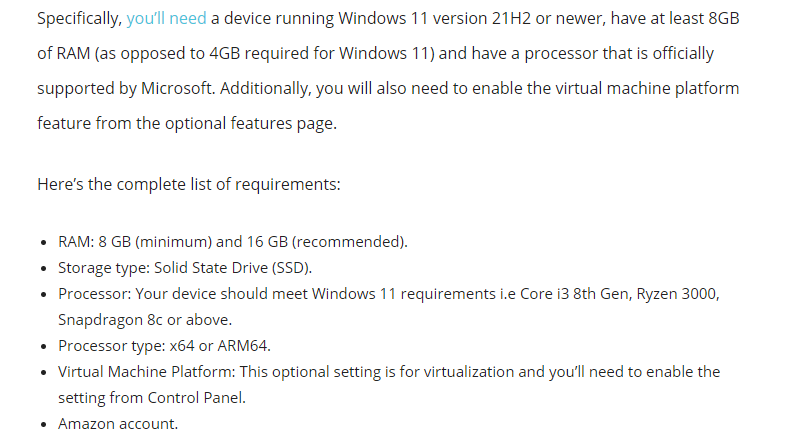Click the "setting from Control Panel" line
The width and height of the screenshot is (786, 433).
pos(151,398)
